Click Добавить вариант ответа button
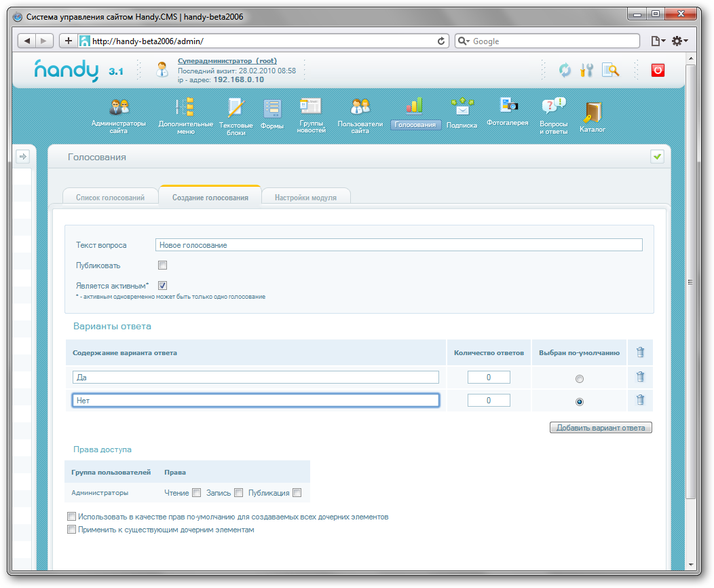The height and width of the screenshot is (588, 714). point(601,428)
